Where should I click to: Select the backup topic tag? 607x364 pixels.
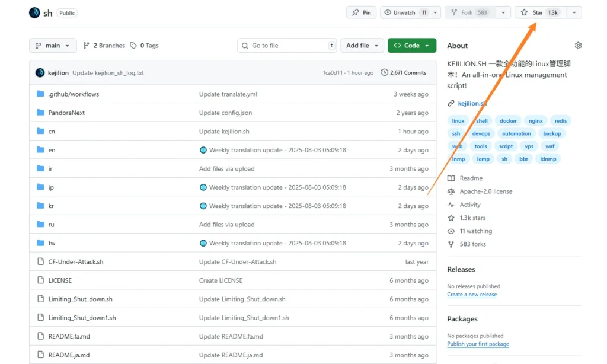point(552,133)
